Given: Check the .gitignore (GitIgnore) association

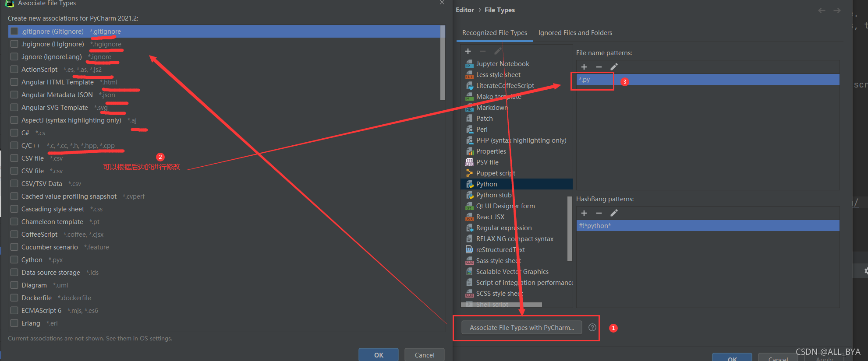Looking at the screenshot, I should pyautogui.click(x=14, y=32).
